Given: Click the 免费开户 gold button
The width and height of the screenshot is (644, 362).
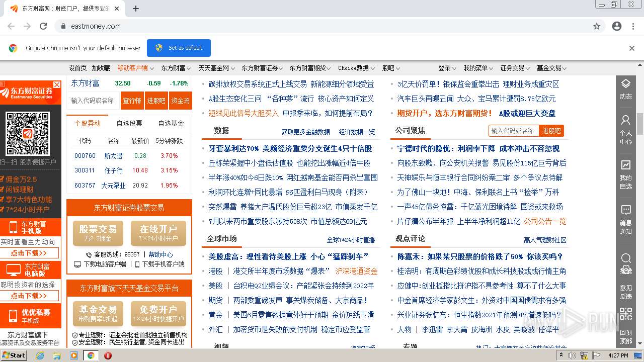Looking at the screenshot, I should point(158,314).
